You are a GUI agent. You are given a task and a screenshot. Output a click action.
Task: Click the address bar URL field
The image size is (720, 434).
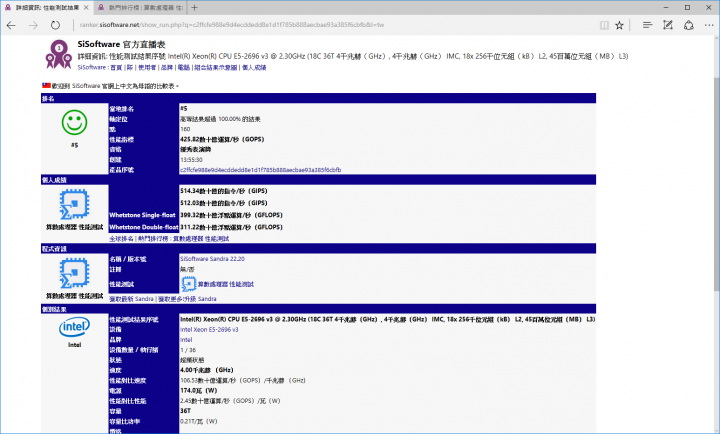[x=335, y=25]
